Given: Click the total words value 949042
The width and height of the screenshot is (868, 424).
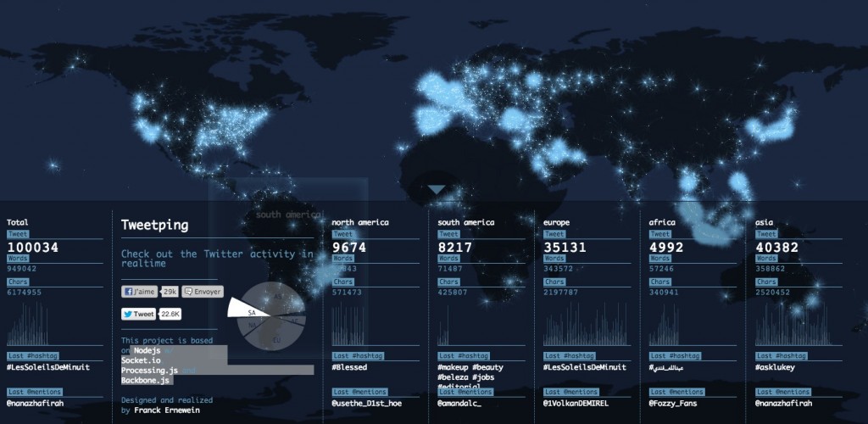Looking at the screenshot, I should (x=22, y=269).
